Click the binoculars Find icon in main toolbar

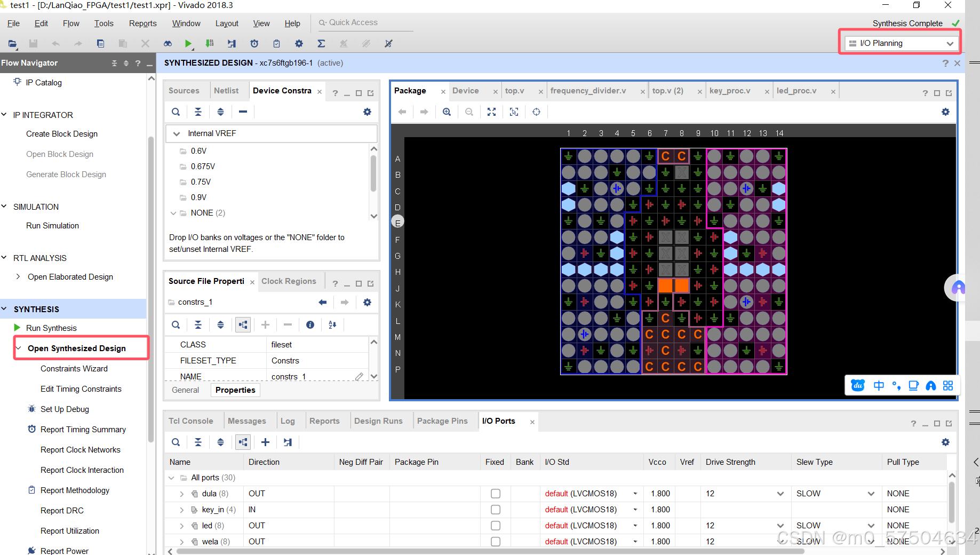pyautogui.click(x=168, y=44)
